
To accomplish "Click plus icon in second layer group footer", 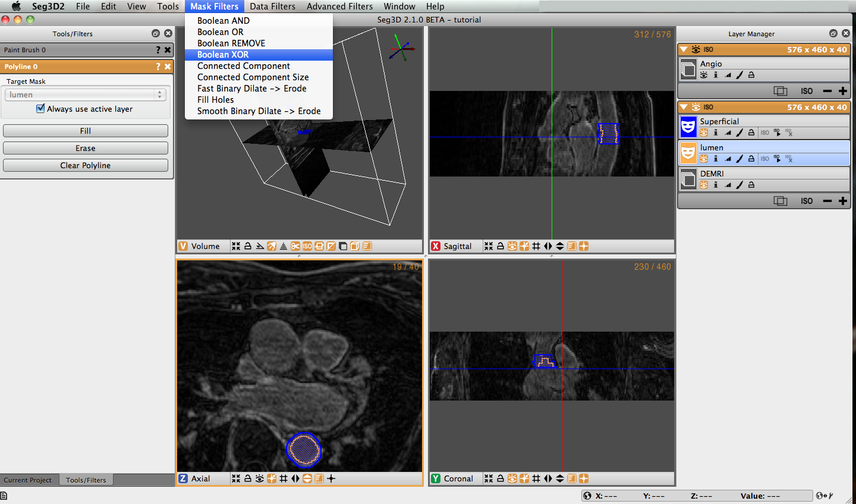I will 843,201.
